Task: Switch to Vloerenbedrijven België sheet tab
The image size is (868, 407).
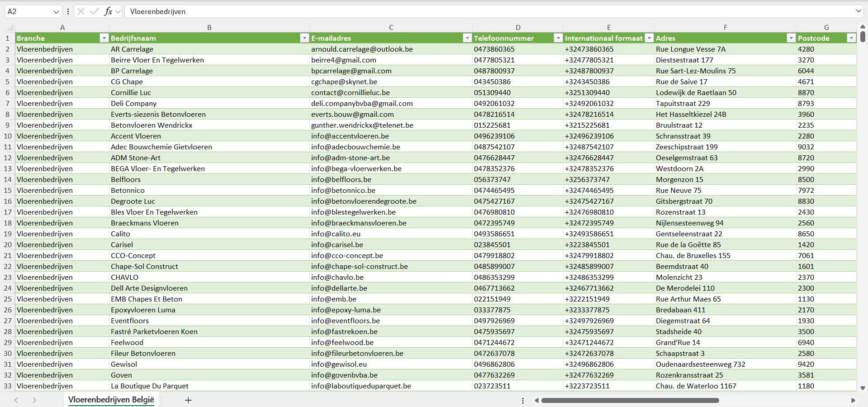Action: [111, 400]
